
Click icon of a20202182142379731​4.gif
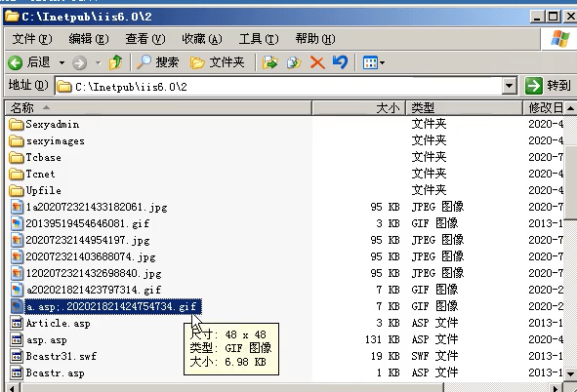(x=17, y=290)
